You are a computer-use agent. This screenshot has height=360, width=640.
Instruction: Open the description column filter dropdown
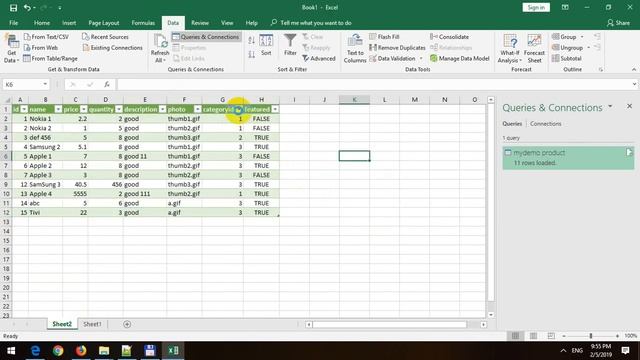click(162, 109)
